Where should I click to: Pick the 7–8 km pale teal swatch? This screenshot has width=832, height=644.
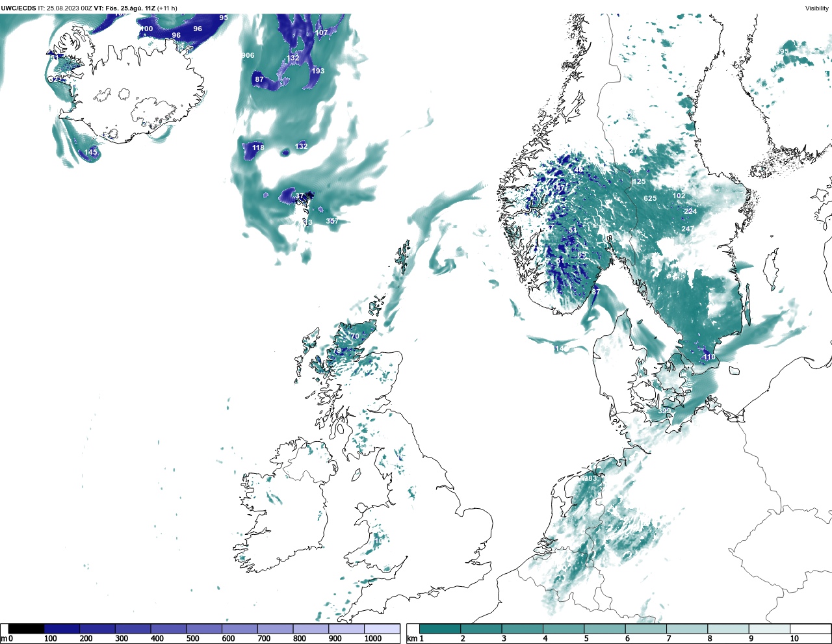click(687, 628)
